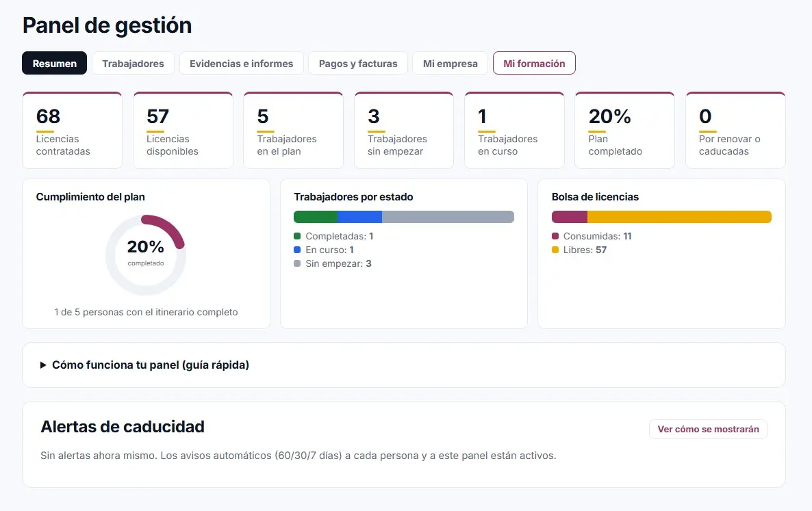Viewport: 812px width, 511px height.
Task: Click 1 de 5 personas caption
Action: (x=146, y=312)
